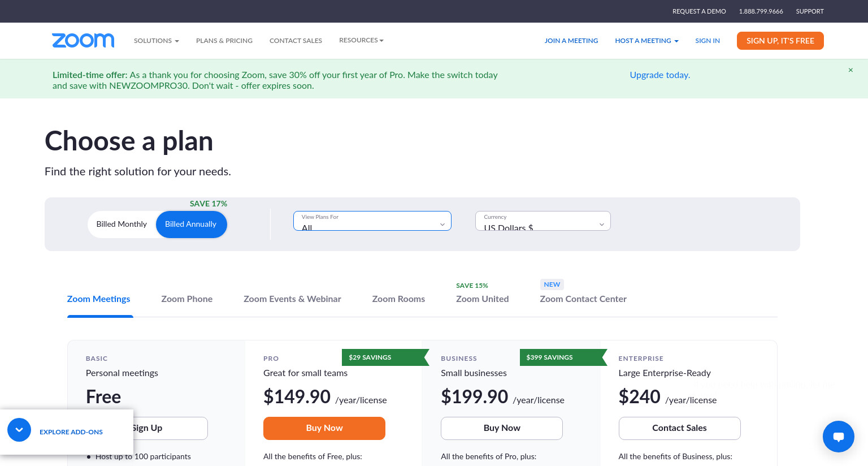Open the chat bubble widget

[839, 437]
